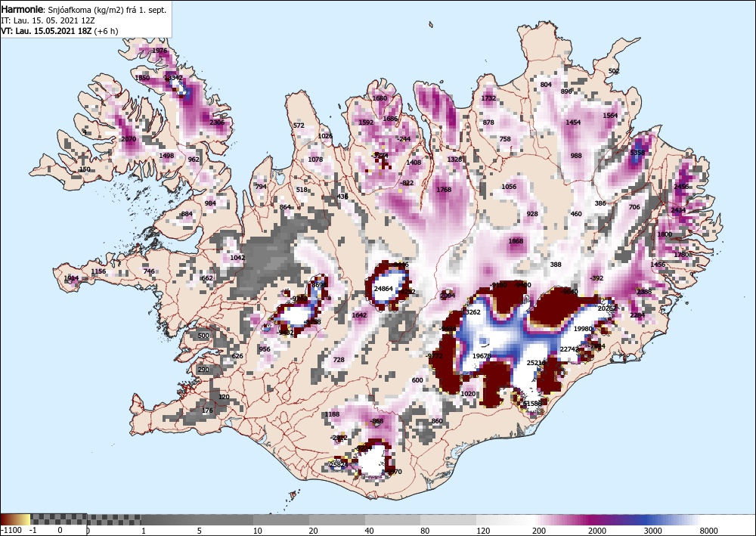The image size is (756, 536).
Task: Click the map value 956
Action: [264, 349]
